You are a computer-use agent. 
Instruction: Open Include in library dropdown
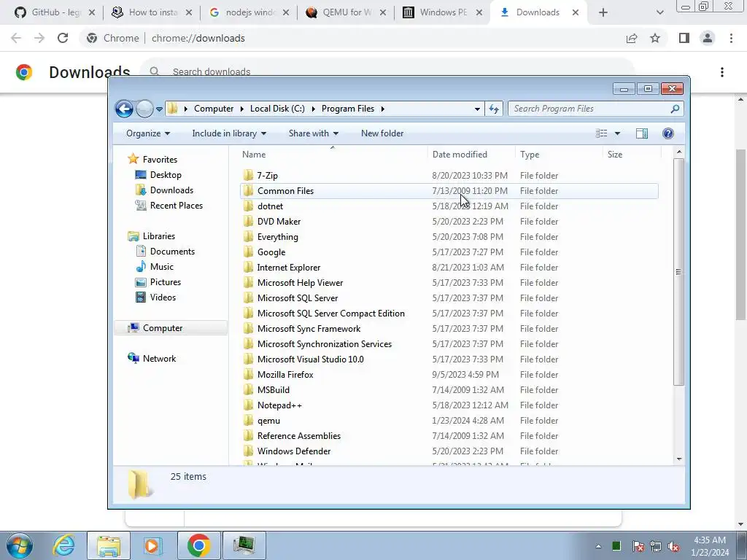229,133
